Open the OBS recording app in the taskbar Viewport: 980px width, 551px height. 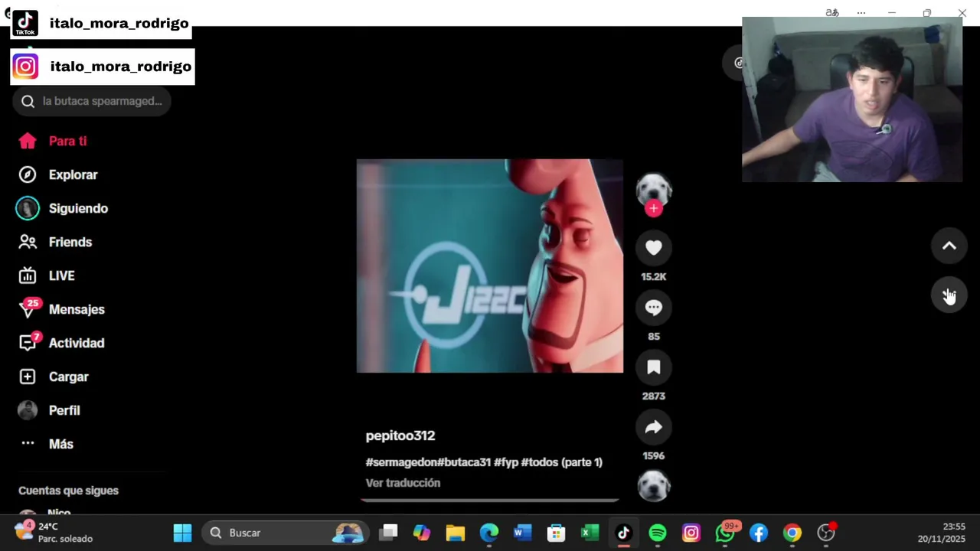point(826,533)
